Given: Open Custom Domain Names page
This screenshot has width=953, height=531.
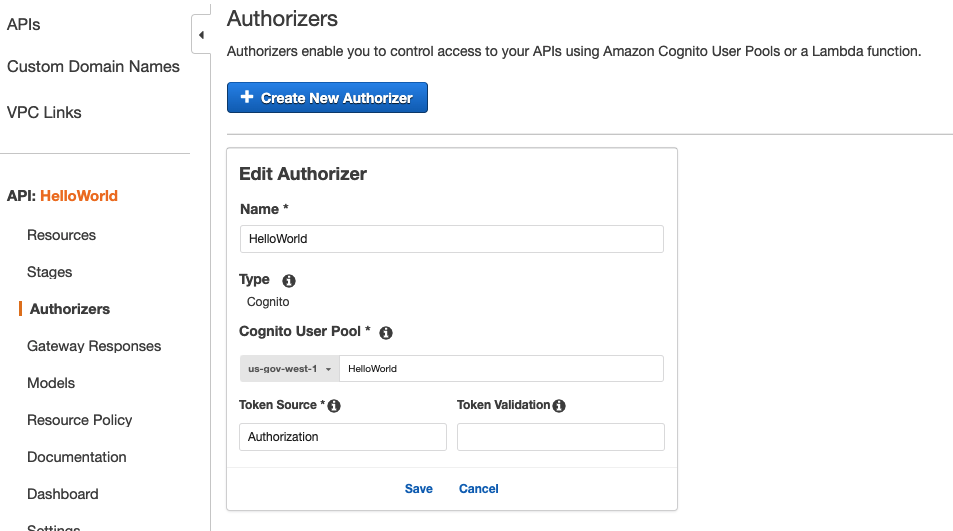Looking at the screenshot, I should (93, 67).
